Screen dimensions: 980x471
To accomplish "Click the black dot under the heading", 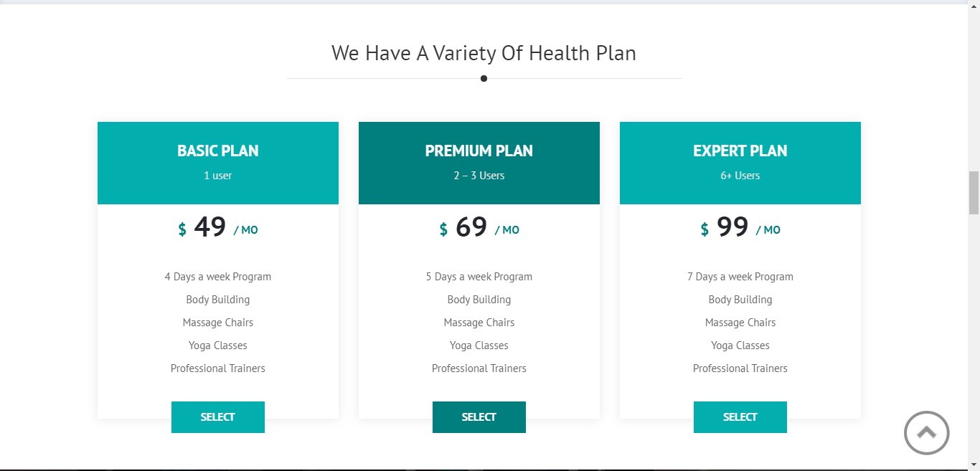I will point(484,79).
